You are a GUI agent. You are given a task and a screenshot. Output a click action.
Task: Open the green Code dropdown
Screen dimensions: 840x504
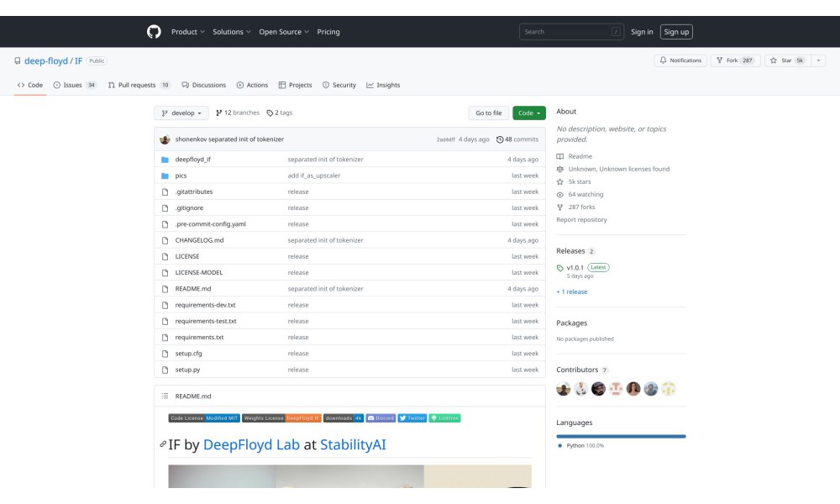pos(528,113)
